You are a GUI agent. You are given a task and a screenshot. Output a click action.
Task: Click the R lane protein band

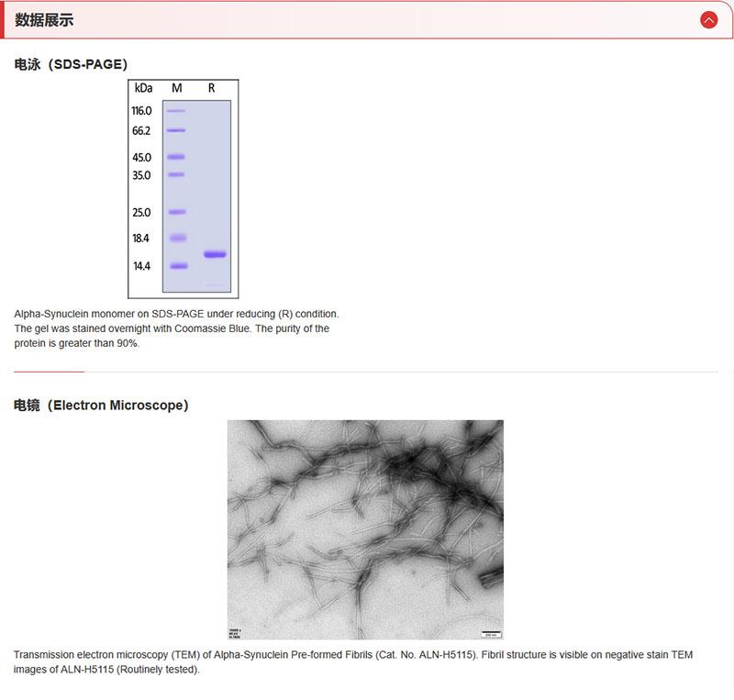(214, 254)
